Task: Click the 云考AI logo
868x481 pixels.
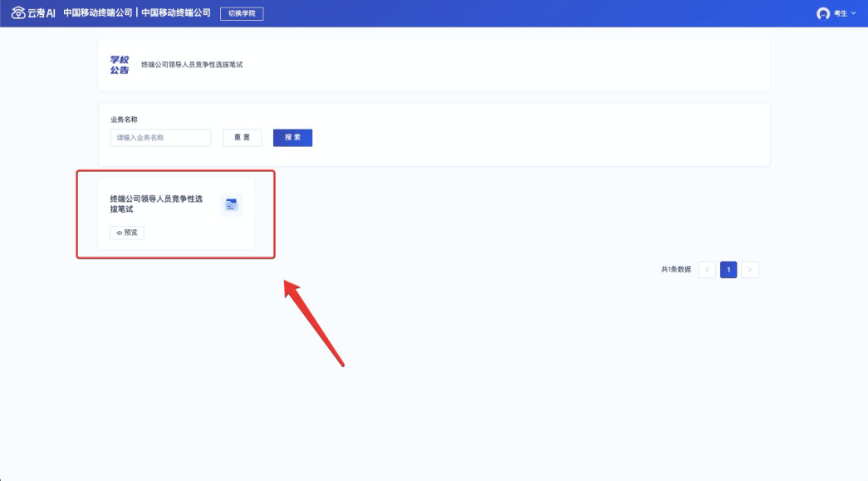Action: click(x=33, y=13)
